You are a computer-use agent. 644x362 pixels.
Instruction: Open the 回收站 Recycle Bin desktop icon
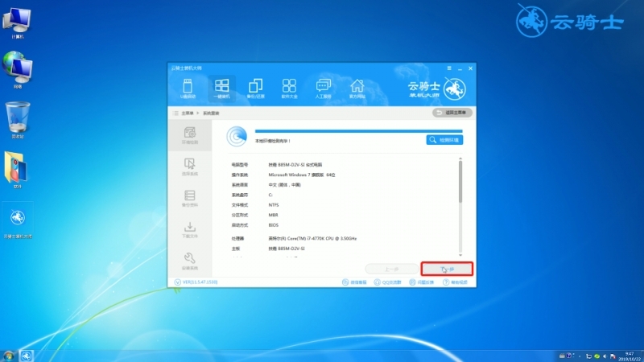click(x=17, y=120)
